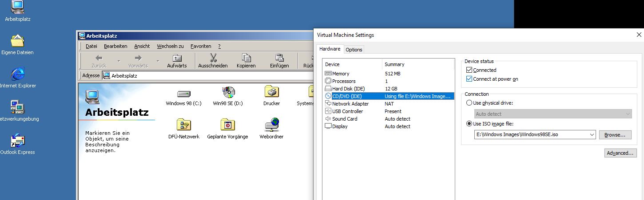Click the Adresse bar field
This screenshot has height=200, width=644.
pyautogui.click(x=207, y=75)
